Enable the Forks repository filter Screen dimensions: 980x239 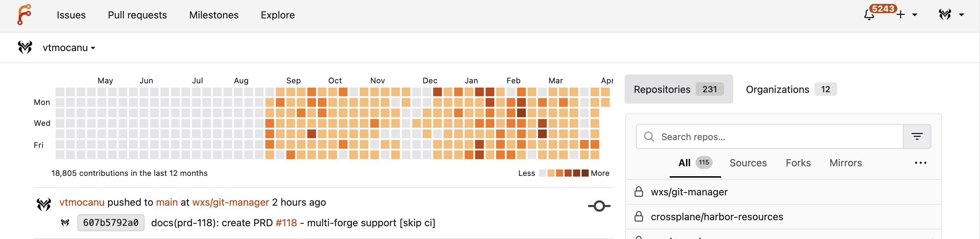tap(798, 163)
